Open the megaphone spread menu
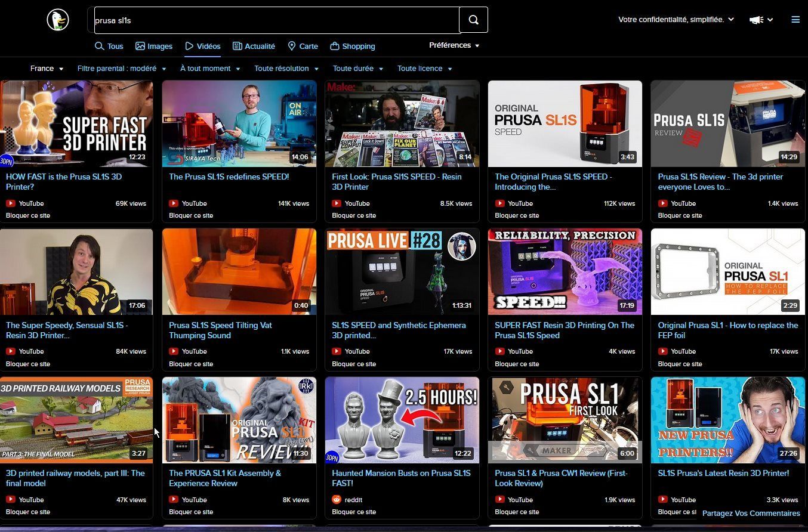Image resolution: width=808 pixels, height=532 pixels. (761, 20)
